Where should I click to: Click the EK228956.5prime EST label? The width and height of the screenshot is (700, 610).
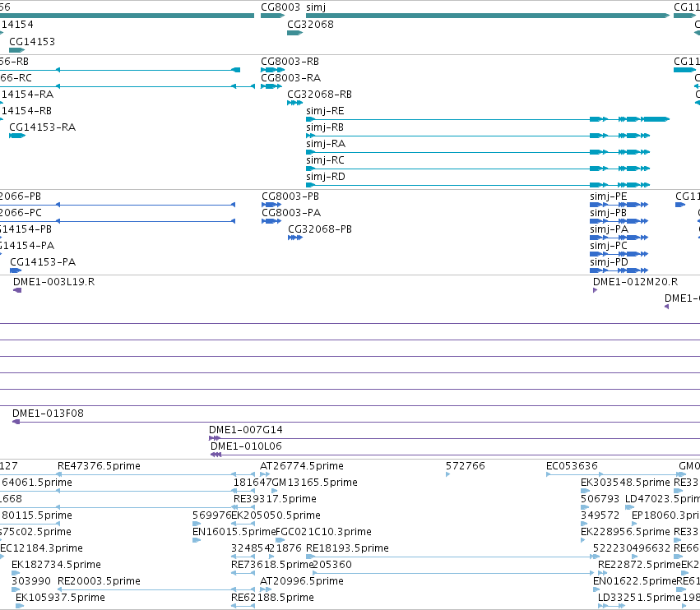click(625, 533)
